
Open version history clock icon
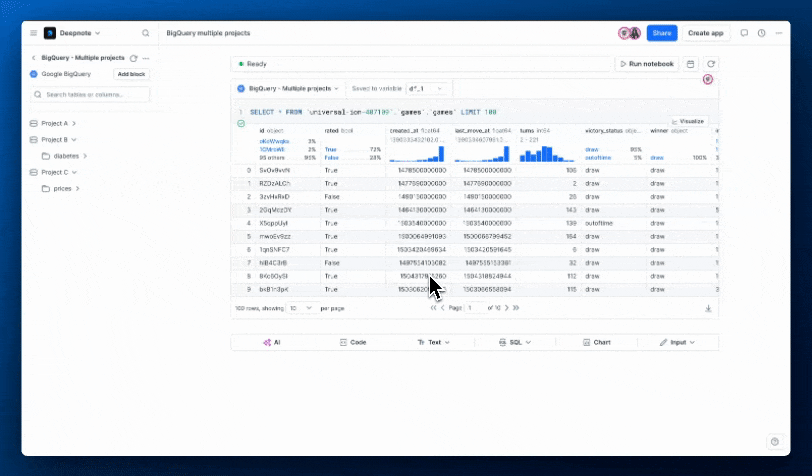(x=761, y=33)
